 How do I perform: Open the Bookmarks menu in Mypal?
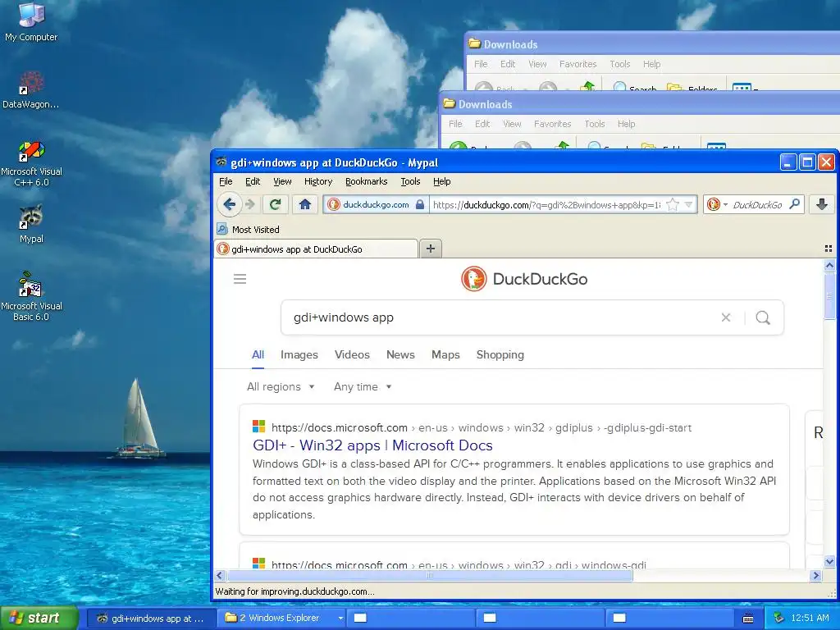[x=367, y=181]
